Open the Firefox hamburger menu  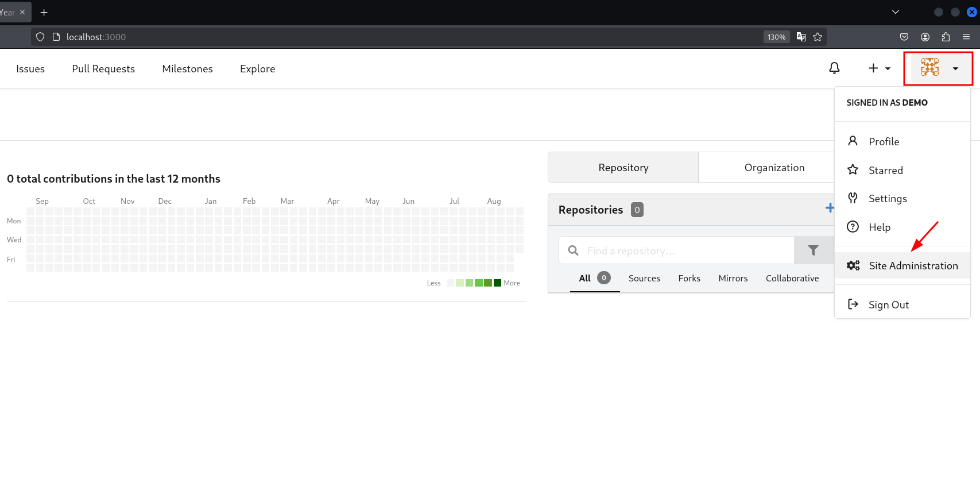[x=966, y=37]
